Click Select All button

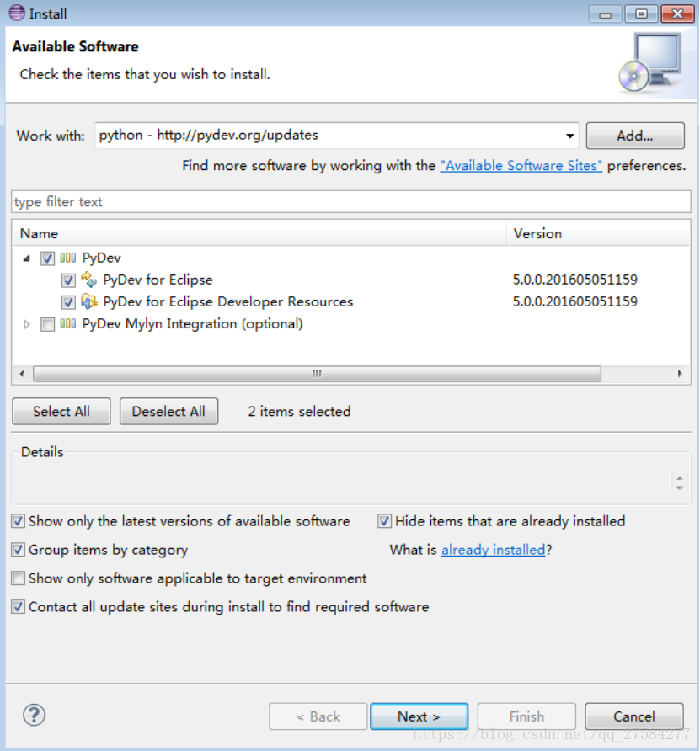[x=61, y=411]
